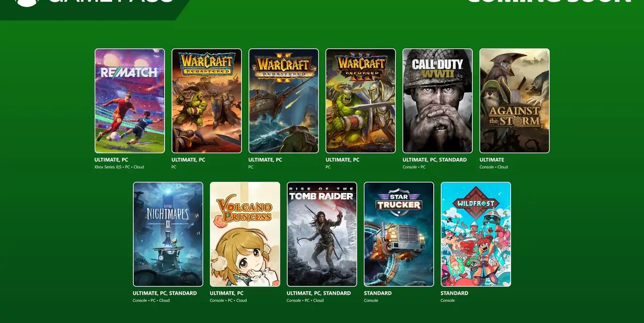Open the Rematch game cover
644x323 pixels.
click(130, 101)
